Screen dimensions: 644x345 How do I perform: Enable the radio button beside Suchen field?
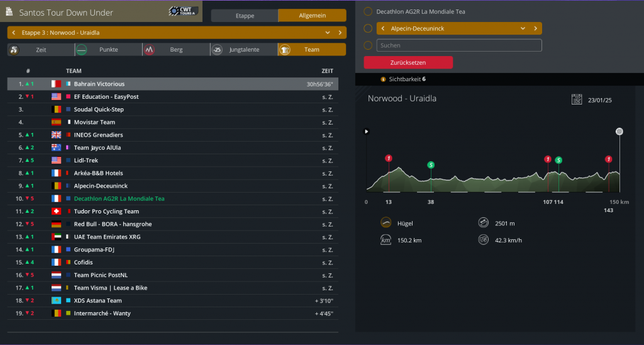368,45
